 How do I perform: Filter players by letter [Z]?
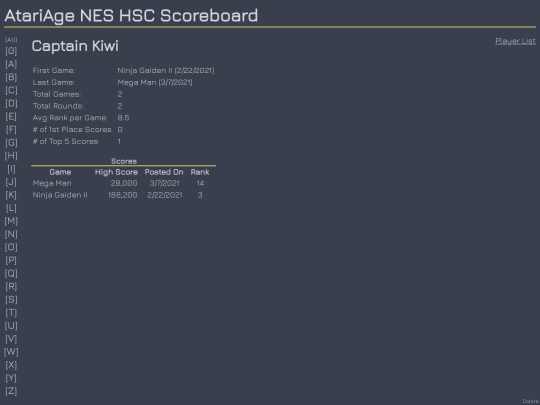(11, 391)
